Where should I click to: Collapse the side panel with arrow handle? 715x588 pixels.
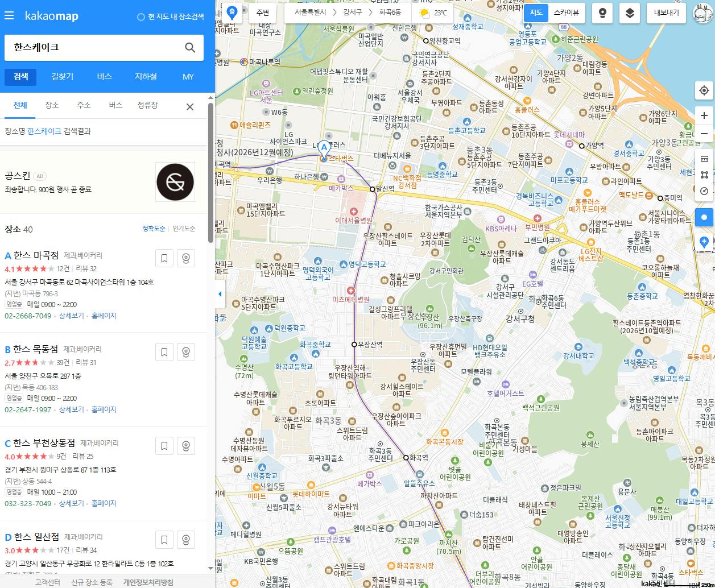[220, 294]
